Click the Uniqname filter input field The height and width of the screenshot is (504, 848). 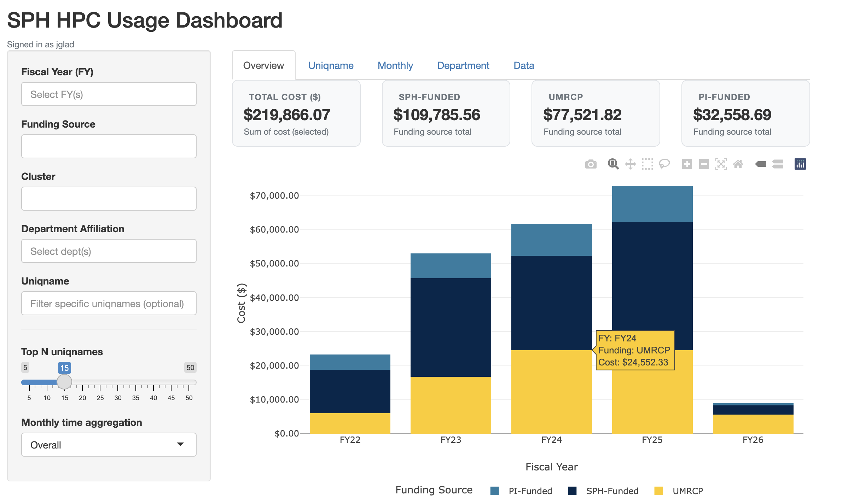point(108,303)
